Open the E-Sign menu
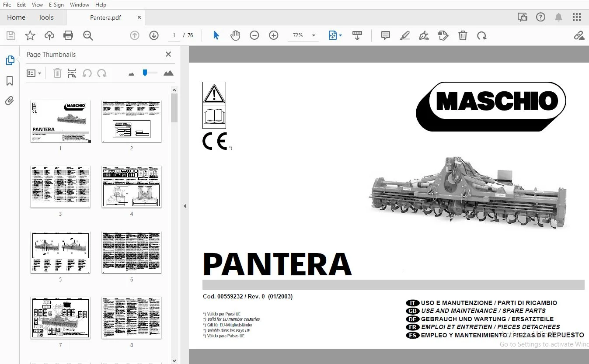Viewport: 589px width, 364px height. pos(56,5)
